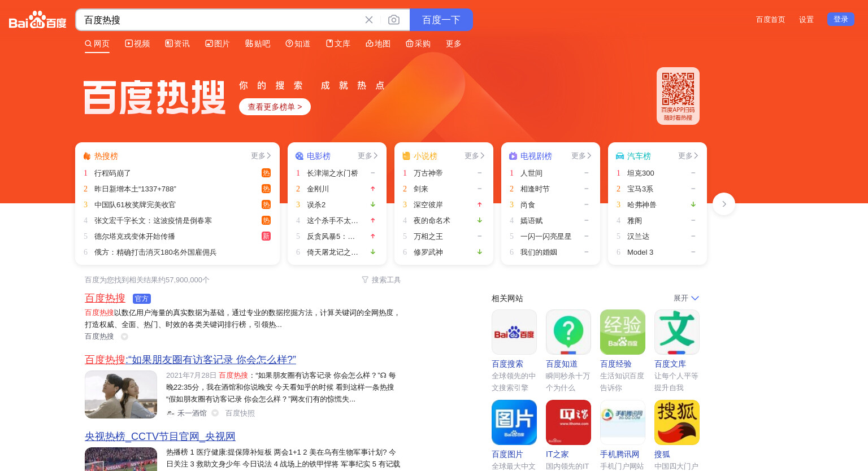This screenshot has width=868, height=471.
Task: Click the 百度知道 site icon
Action: (x=568, y=332)
